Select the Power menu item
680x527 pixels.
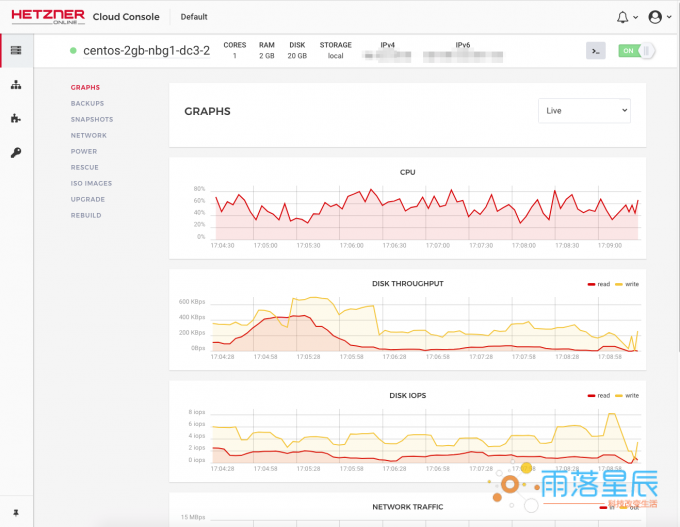point(84,151)
